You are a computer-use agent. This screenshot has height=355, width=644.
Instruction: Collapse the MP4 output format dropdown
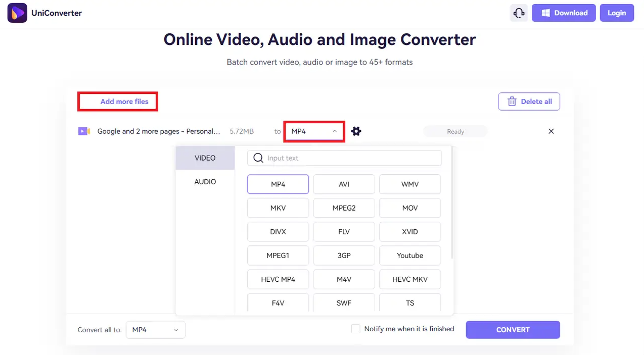click(314, 131)
